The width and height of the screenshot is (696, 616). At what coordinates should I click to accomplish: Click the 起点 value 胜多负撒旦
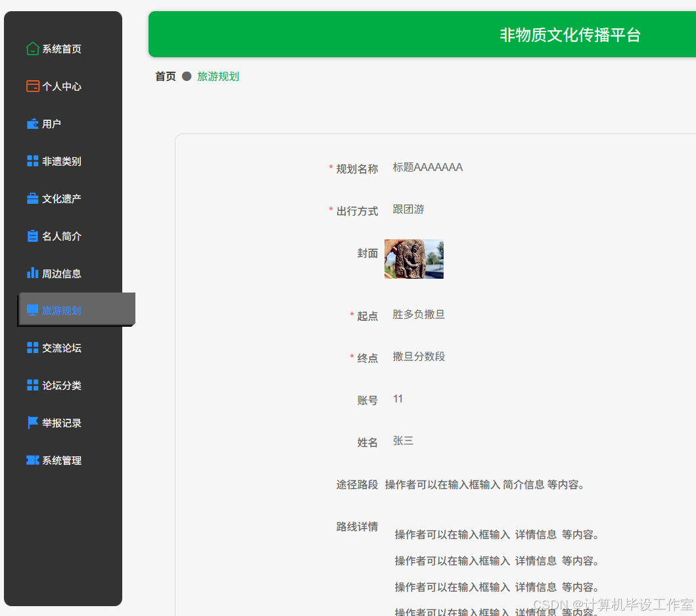[419, 314]
